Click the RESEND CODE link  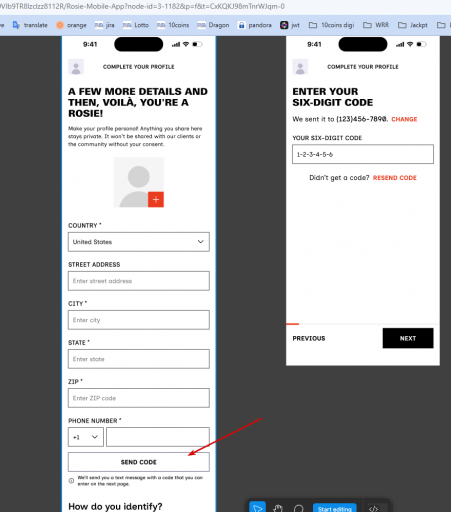(395, 178)
